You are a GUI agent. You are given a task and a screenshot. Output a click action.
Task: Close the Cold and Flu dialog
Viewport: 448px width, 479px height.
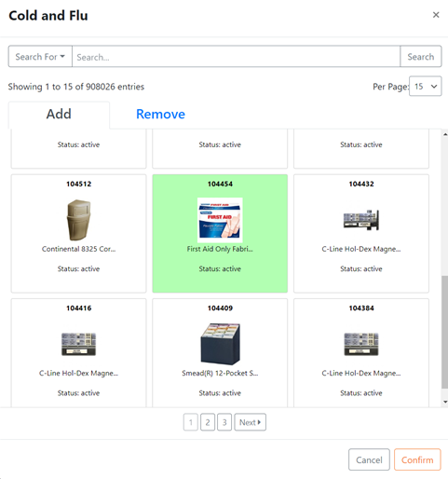point(436,15)
